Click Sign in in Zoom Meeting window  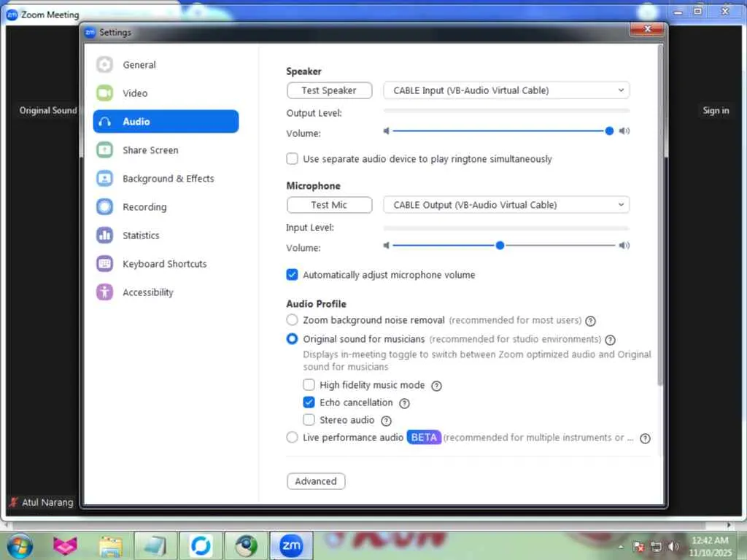(716, 111)
